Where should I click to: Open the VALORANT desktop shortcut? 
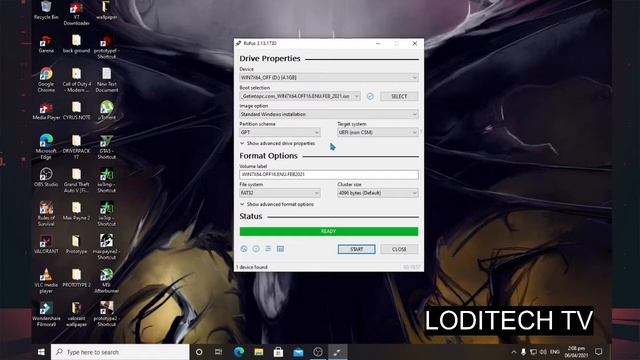[46, 244]
